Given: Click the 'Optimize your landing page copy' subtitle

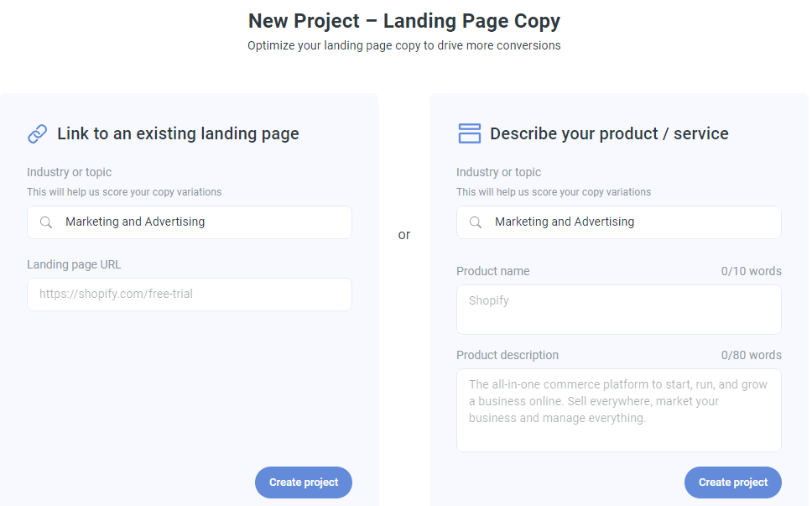Looking at the screenshot, I should (404, 45).
